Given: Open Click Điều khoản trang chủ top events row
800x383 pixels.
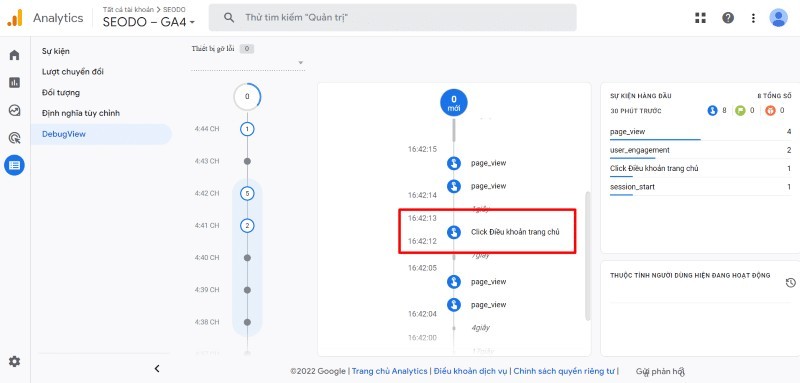Looking at the screenshot, I should tap(701, 168).
